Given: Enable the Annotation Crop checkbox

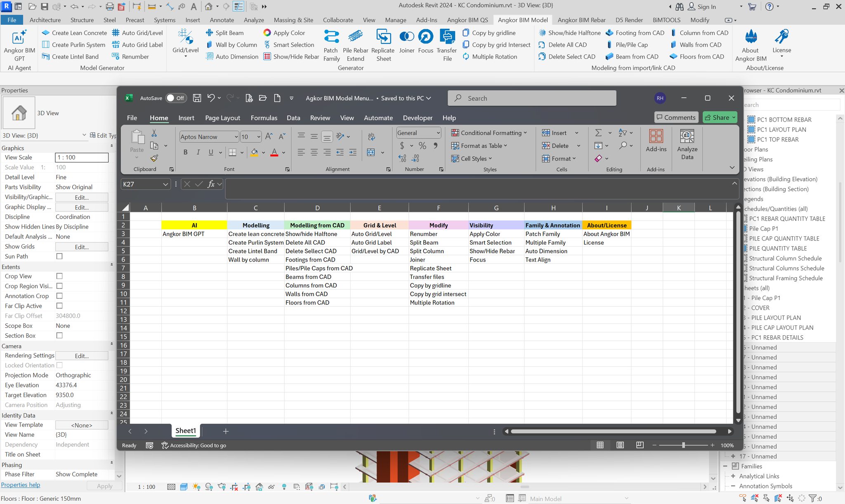Looking at the screenshot, I should (x=59, y=296).
